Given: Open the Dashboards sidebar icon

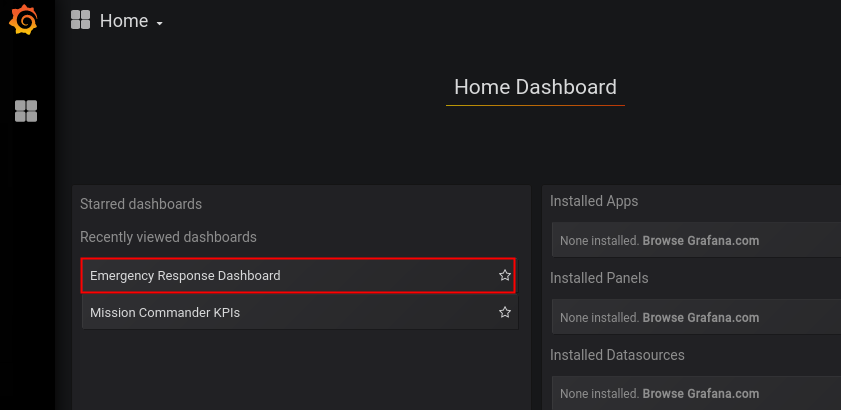Looking at the screenshot, I should pos(26,111).
